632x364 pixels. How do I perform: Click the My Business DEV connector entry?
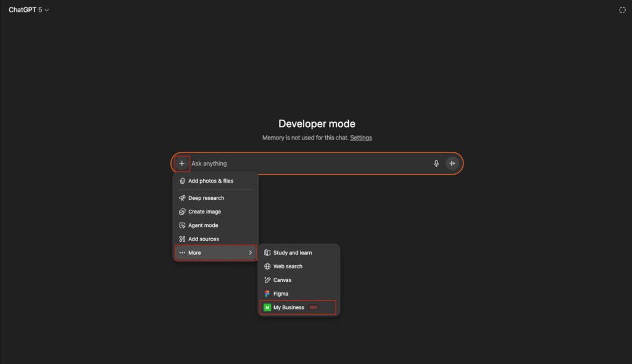tap(298, 307)
